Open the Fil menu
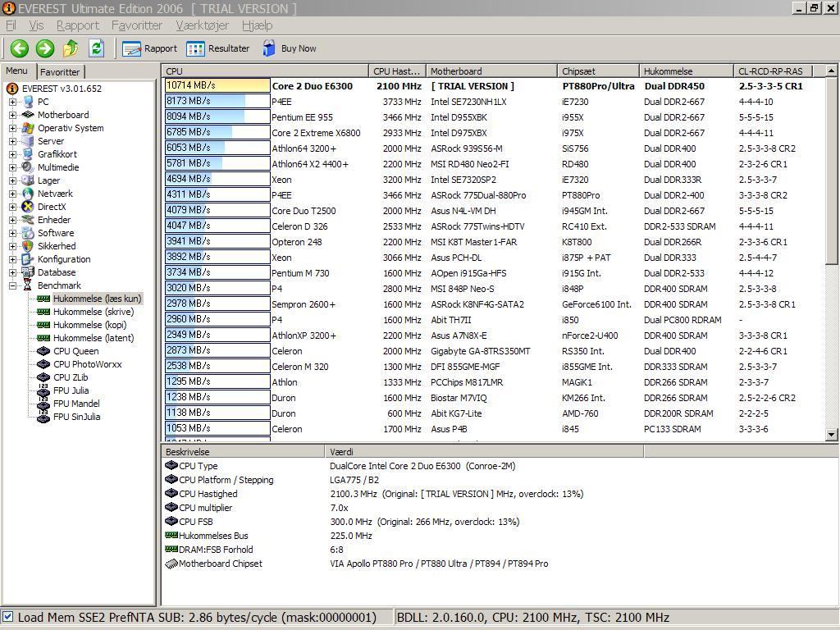 click(x=11, y=25)
